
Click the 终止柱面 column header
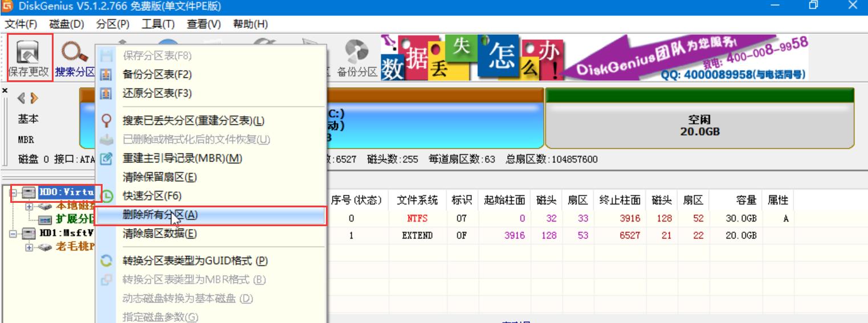[x=620, y=200]
